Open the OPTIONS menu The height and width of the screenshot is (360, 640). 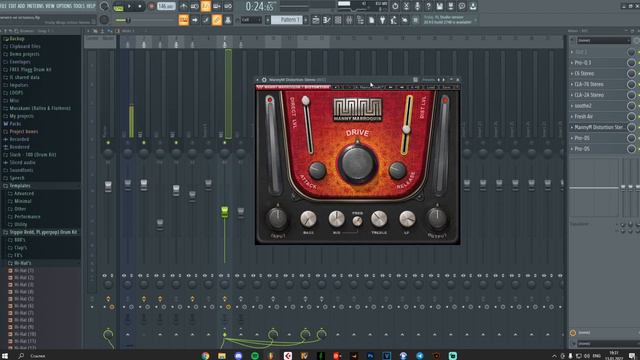pos(64,6)
